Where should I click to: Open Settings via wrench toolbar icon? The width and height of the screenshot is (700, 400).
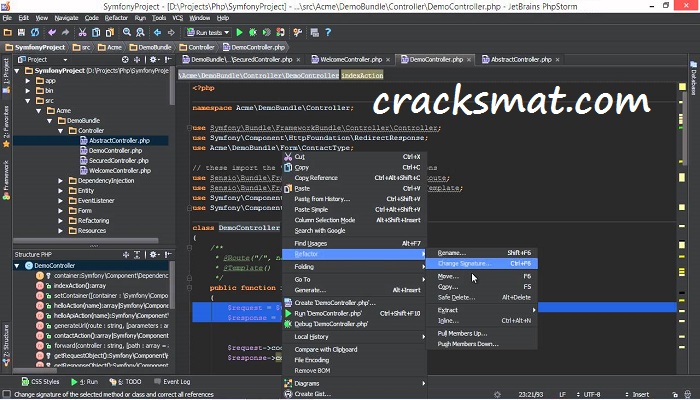pos(297,32)
